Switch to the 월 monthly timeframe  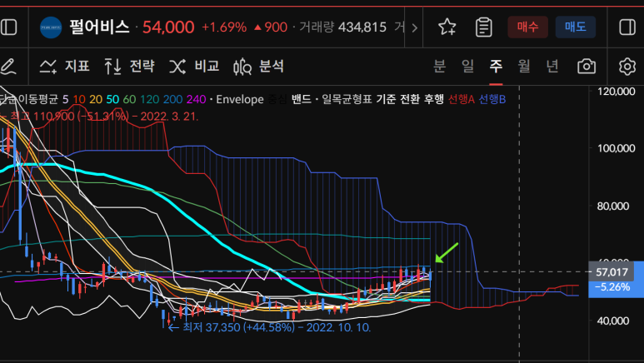pos(524,66)
